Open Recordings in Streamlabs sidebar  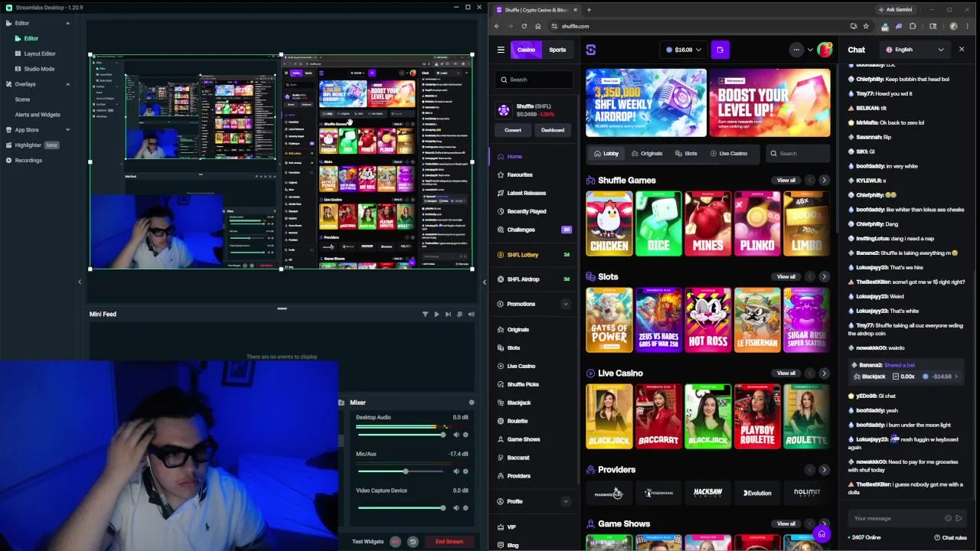[24, 161]
